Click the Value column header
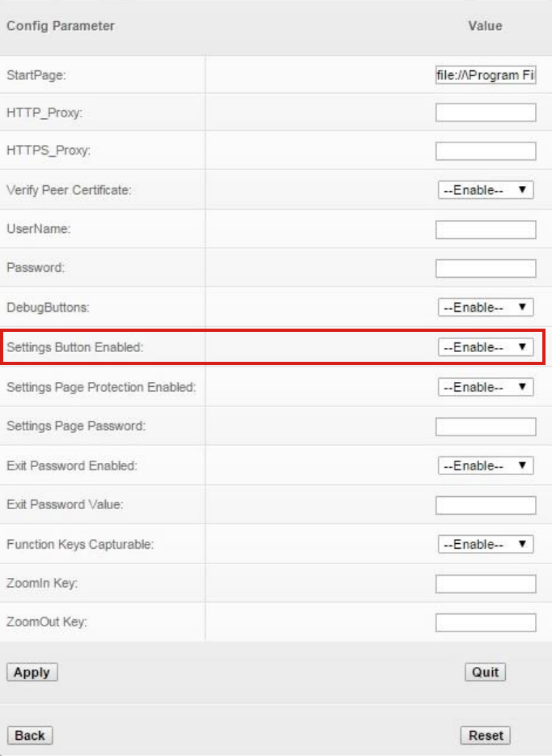 (x=485, y=26)
